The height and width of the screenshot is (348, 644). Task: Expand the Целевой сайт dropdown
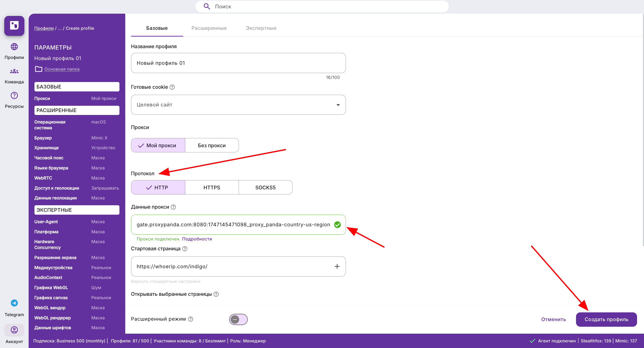click(238, 105)
